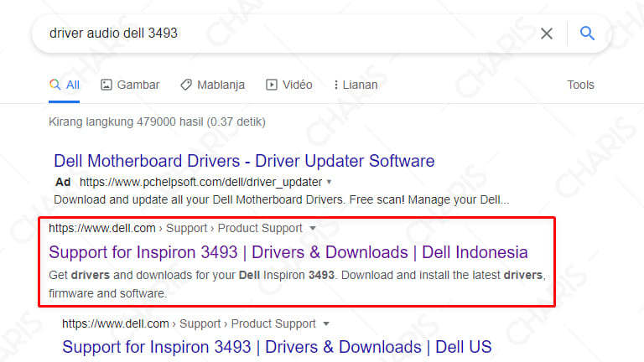Screen dimensions: 644x362
Task: Click the Ad label badge
Action: pos(63,182)
